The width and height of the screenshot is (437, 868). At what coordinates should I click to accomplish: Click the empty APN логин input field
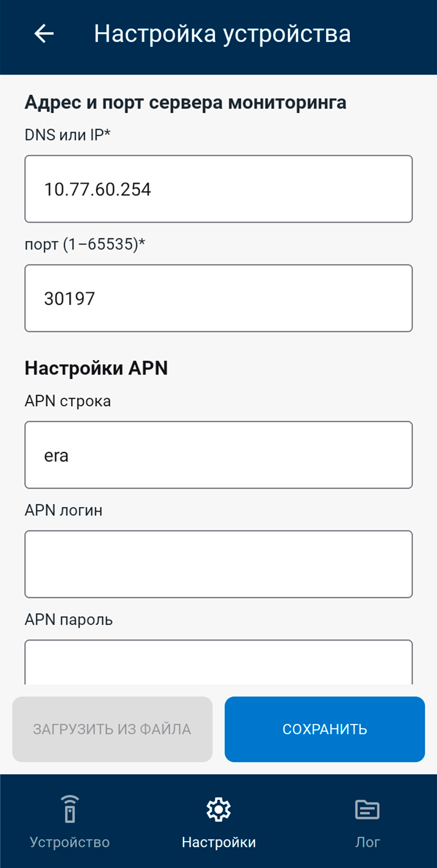(x=218, y=564)
